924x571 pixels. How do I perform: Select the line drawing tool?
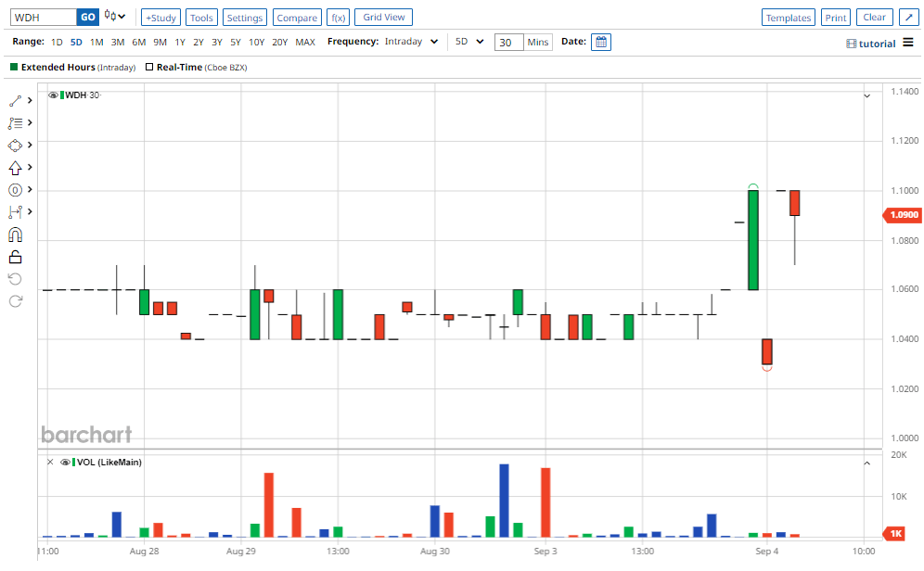tap(16, 101)
